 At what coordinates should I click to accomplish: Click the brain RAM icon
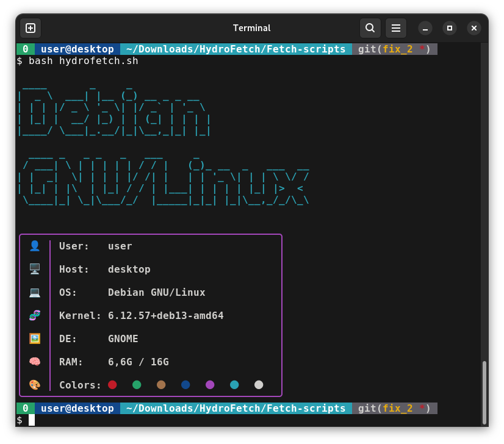click(35, 362)
